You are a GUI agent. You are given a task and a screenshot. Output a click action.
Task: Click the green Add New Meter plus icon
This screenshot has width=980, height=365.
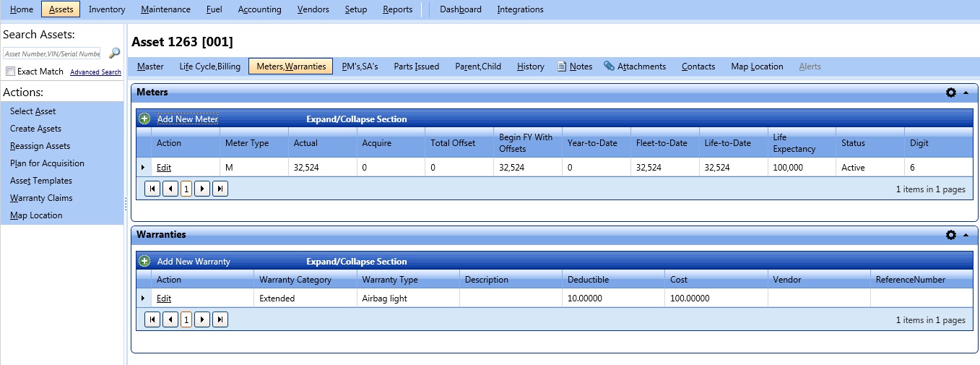tap(144, 119)
